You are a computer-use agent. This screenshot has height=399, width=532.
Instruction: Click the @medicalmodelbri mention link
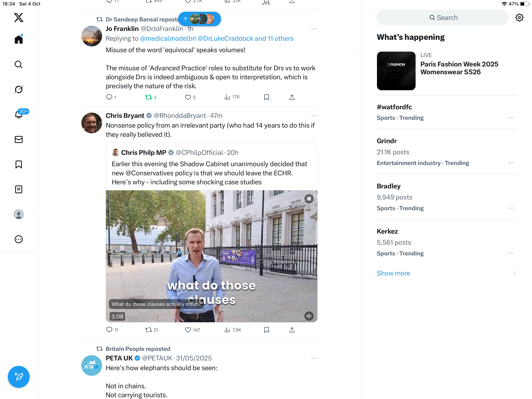pos(168,39)
